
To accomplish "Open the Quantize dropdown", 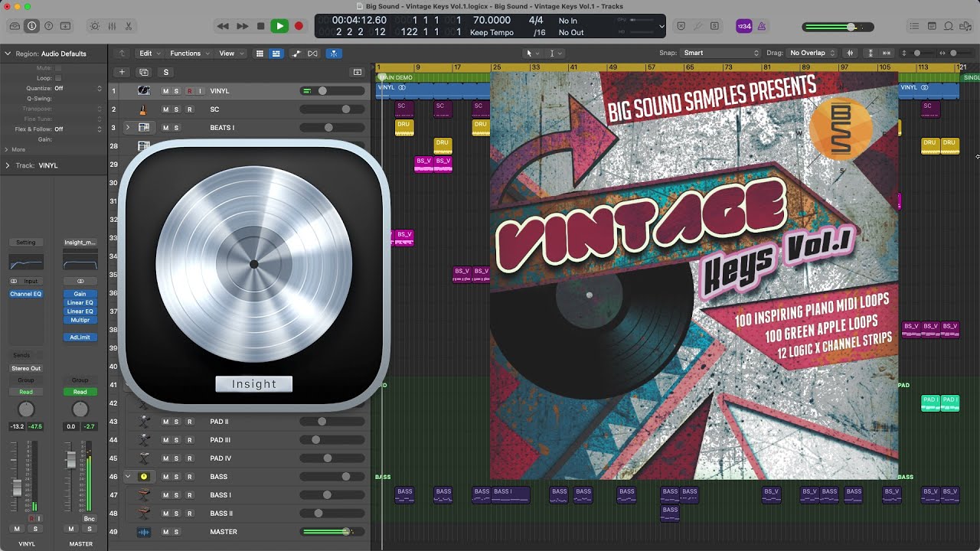I will [77, 88].
